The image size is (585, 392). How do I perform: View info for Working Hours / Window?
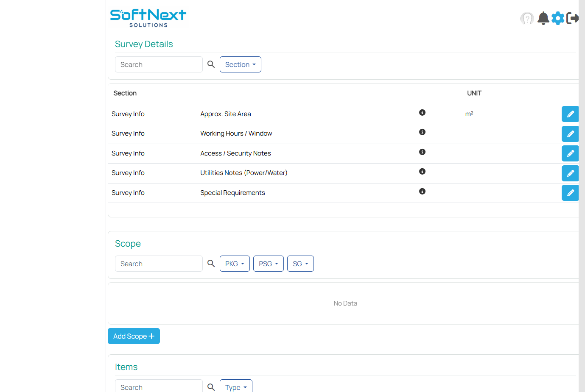pyautogui.click(x=422, y=132)
